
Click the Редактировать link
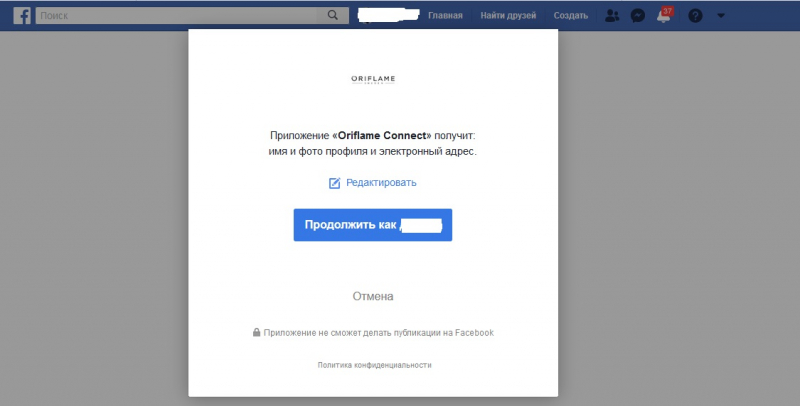[x=381, y=183]
